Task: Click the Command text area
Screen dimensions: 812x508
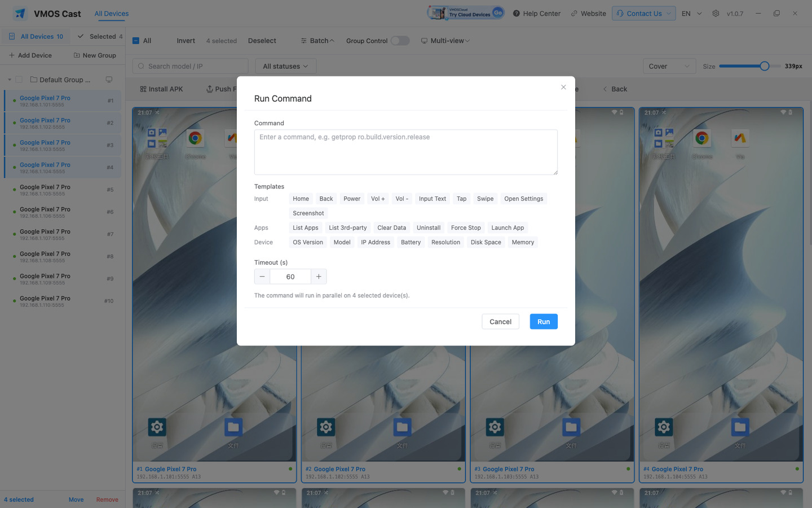Action: click(406, 152)
